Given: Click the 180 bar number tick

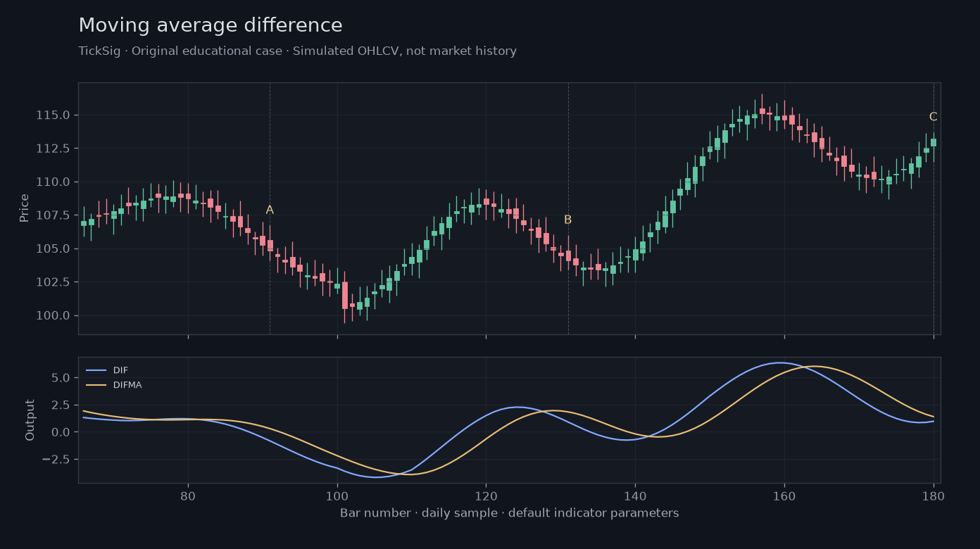Looking at the screenshot, I should pos(934,495).
